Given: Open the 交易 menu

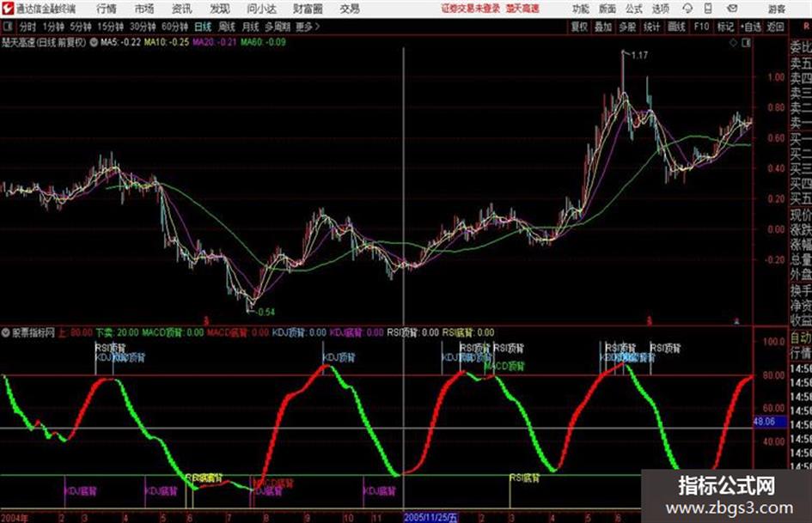Looking at the screenshot, I should (350, 9).
